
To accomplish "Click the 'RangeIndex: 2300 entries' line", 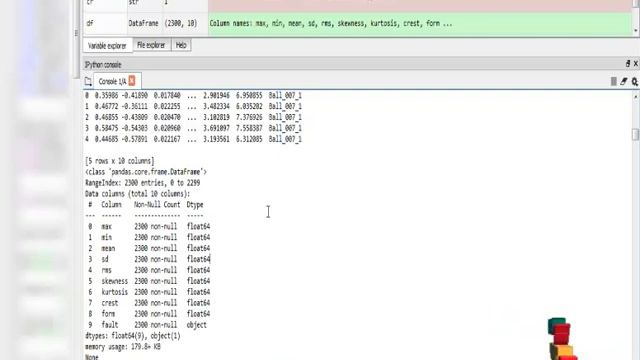I will (142, 183).
